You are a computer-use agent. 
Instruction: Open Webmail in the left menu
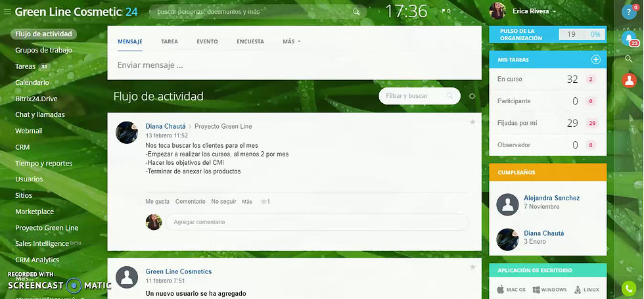[x=29, y=131]
